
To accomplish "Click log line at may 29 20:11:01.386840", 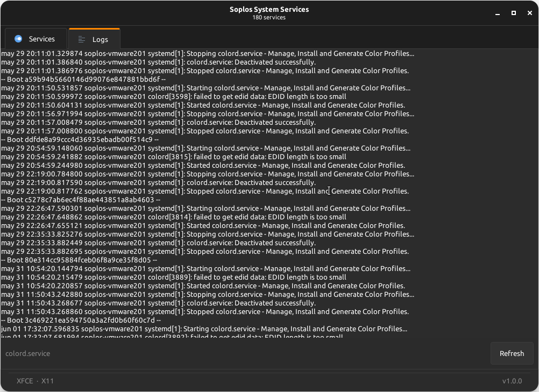I will coord(159,62).
